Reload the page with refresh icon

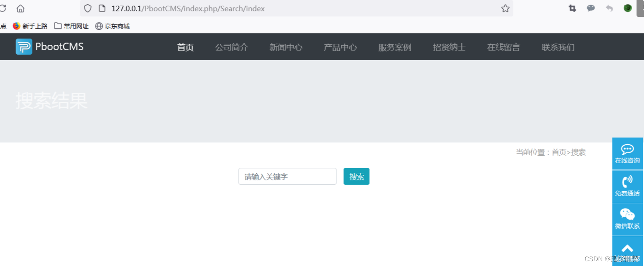pyautogui.click(x=3, y=8)
